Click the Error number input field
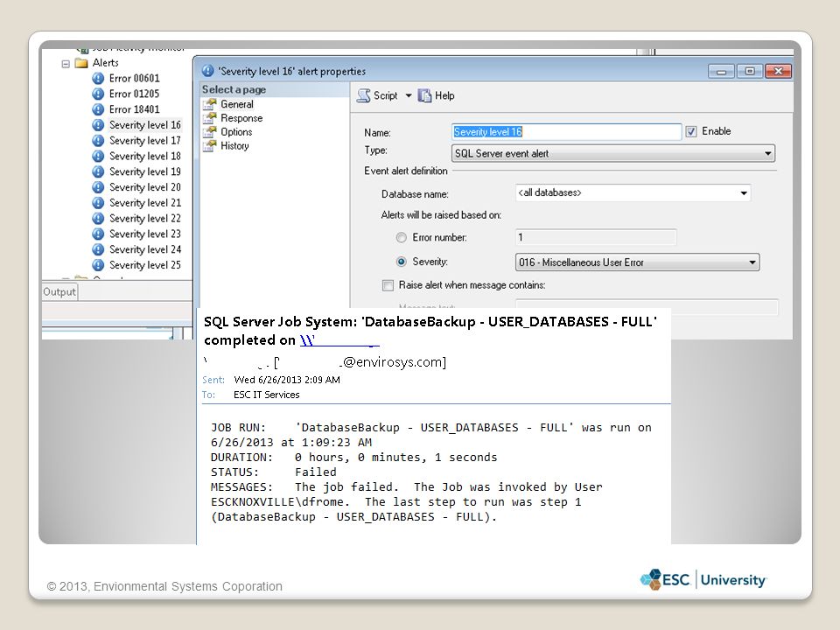The width and height of the screenshot is (840, 630). click(x=596, y=237)
